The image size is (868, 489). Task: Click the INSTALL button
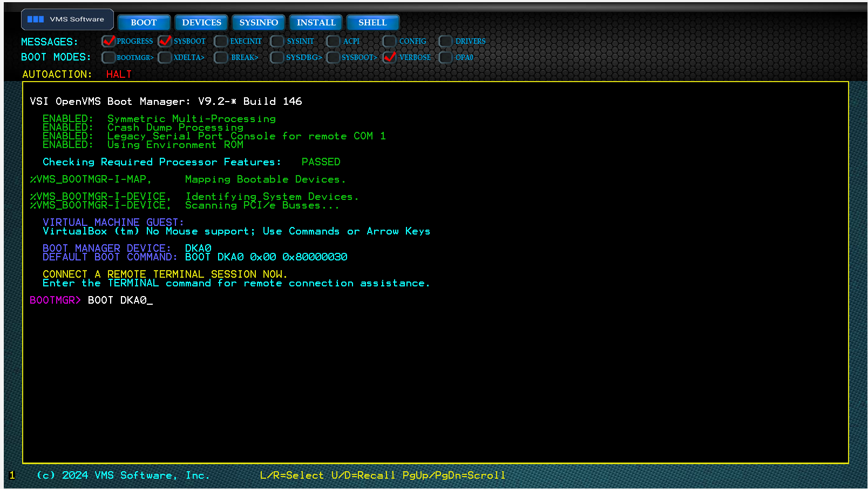pos(316,23)
